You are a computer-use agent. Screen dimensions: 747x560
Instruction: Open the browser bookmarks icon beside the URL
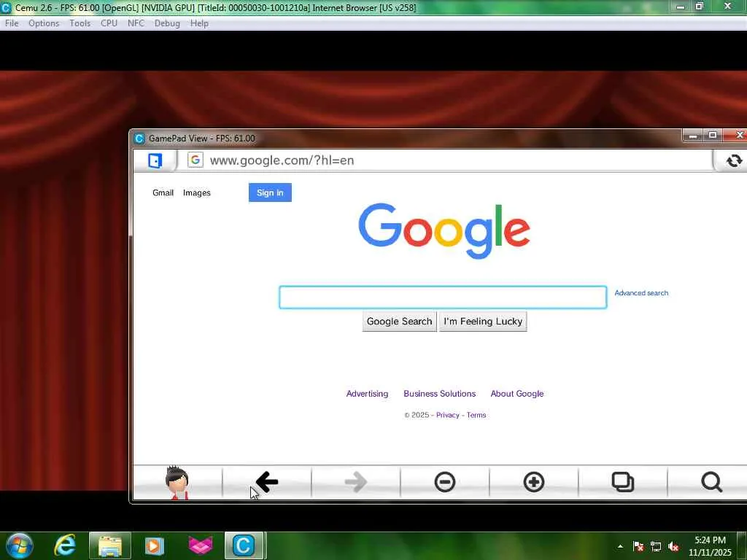pyautogui.click(x=155, y=160)
